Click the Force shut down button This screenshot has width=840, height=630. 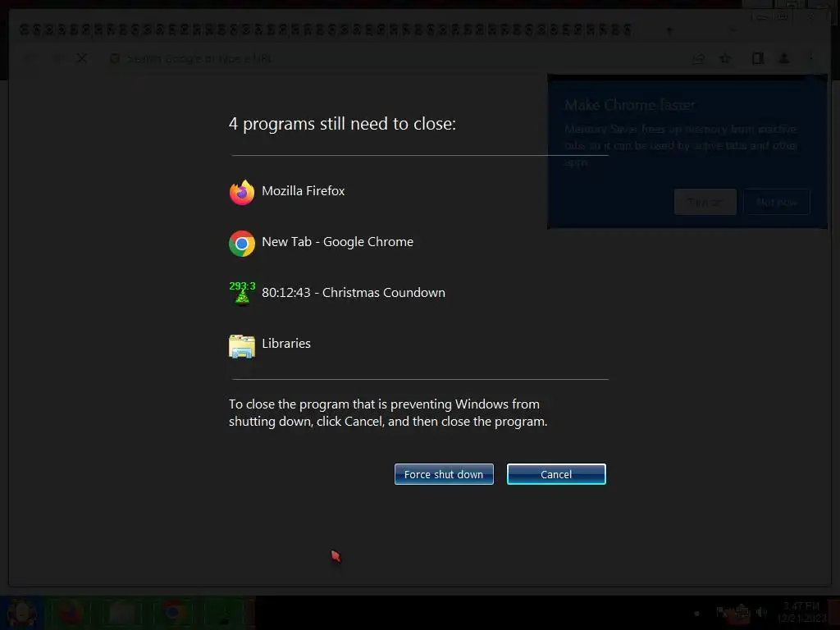444,474
